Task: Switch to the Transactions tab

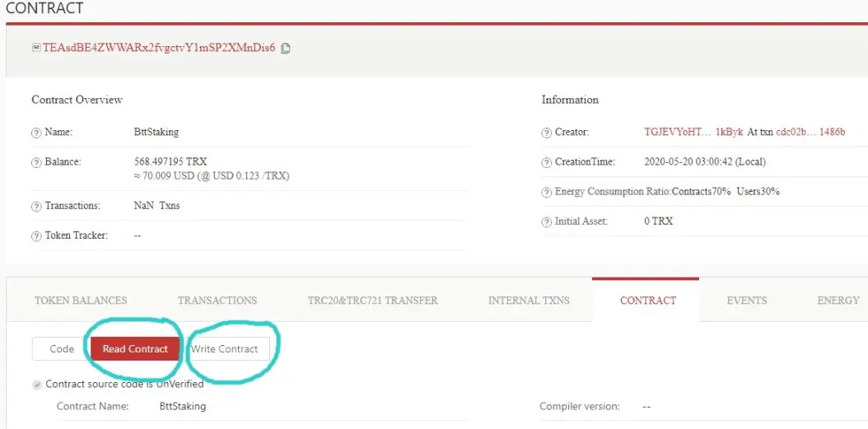Action: tap(217, 301)
